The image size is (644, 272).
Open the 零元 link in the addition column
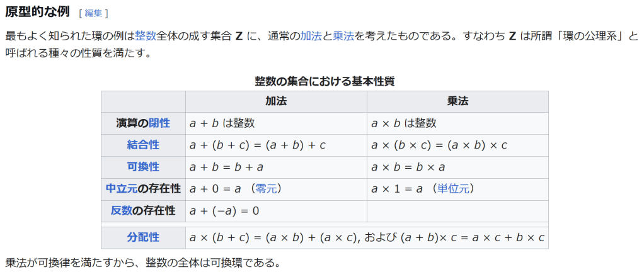click(x=267, y=189)
